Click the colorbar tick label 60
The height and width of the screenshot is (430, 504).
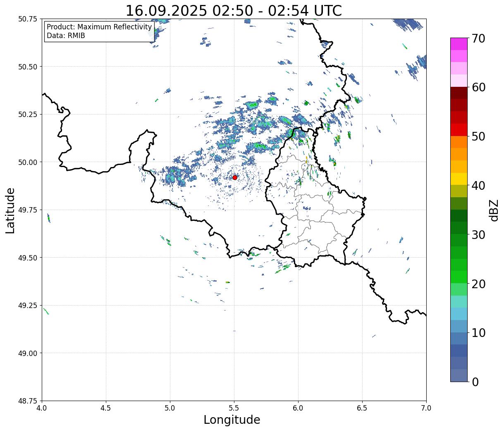[x=478, y=87]
